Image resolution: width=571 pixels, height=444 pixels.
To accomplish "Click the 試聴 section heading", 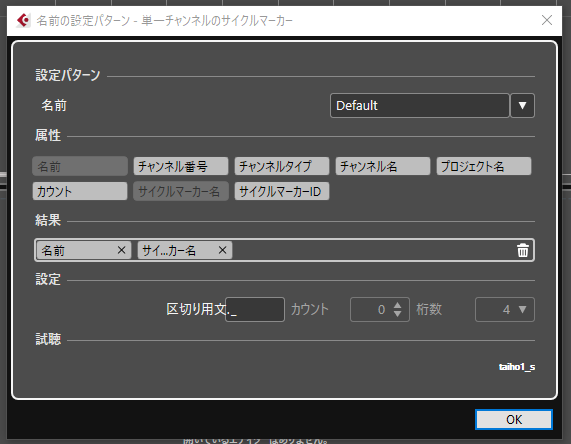I will tap(48, 339).
